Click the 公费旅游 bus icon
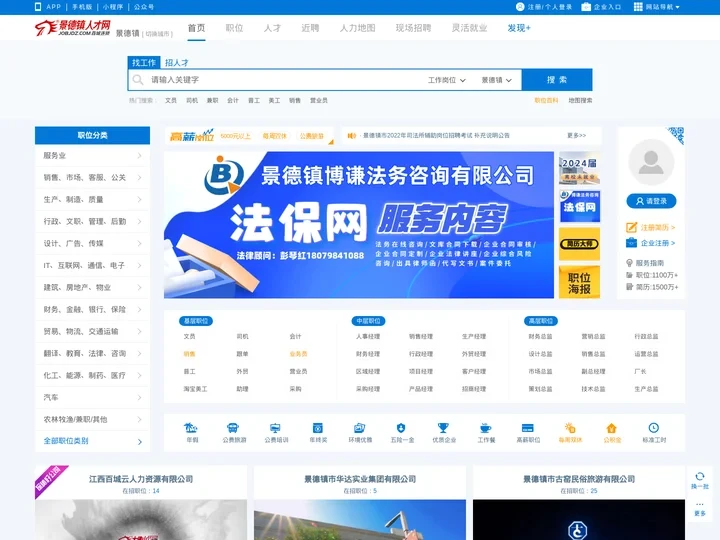The width and height of the screenshot is (720, 540). pos(233,428)
